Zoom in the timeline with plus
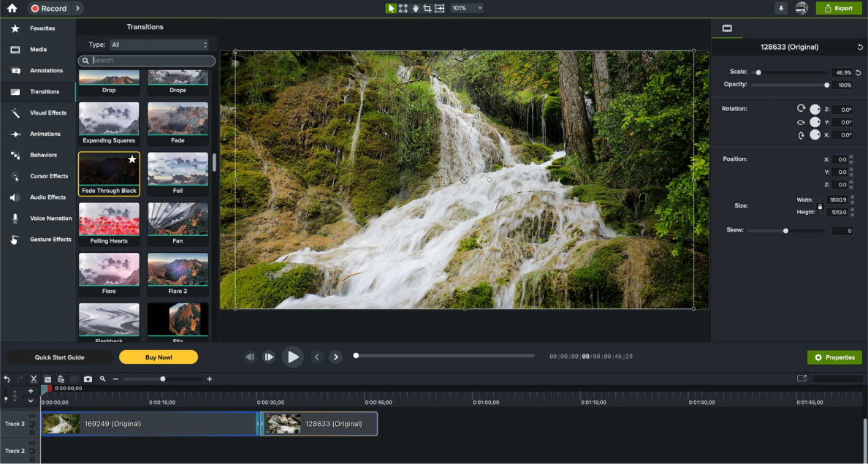868x464 pixels. (209, 379)
